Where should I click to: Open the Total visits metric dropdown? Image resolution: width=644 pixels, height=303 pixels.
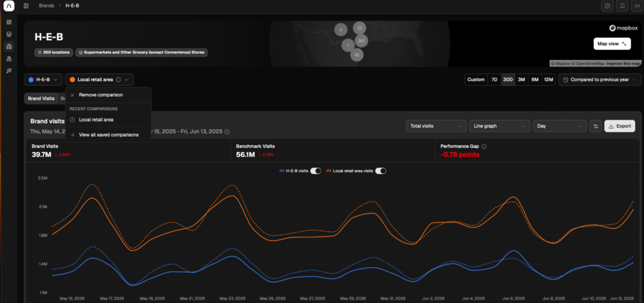point(436,126)
